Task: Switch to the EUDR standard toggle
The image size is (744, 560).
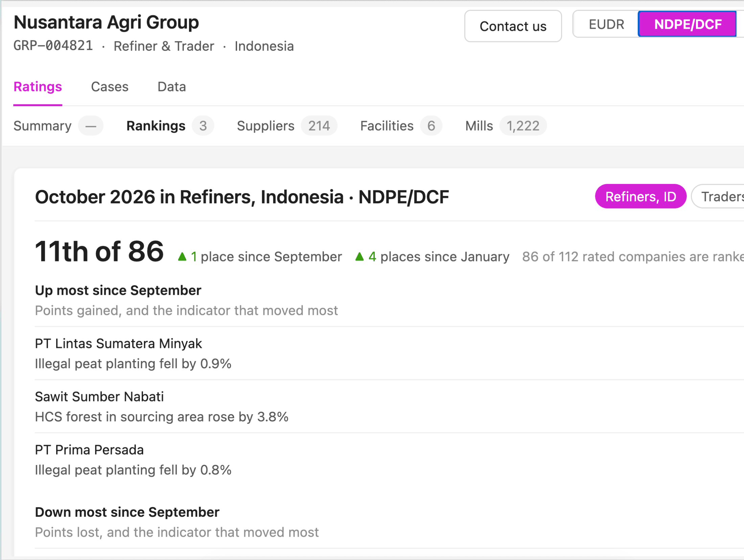Action: (x=606, y=24)
